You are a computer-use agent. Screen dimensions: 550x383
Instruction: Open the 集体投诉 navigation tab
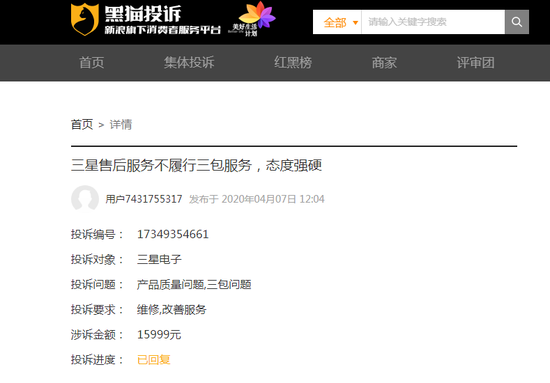click(x=189, y=63)
